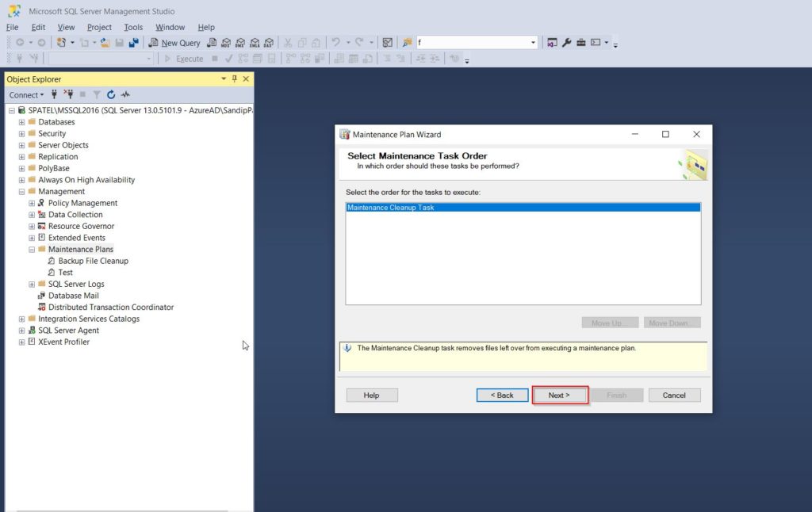Screen dimensions: 812x512
Task: Open the Project menu
Action: (x=99, y=27)
